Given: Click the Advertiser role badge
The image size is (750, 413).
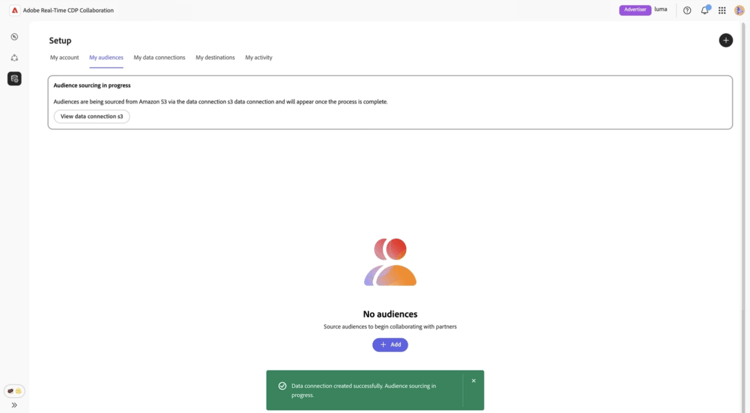Looking at the screenshot, I should pos(635,10).
